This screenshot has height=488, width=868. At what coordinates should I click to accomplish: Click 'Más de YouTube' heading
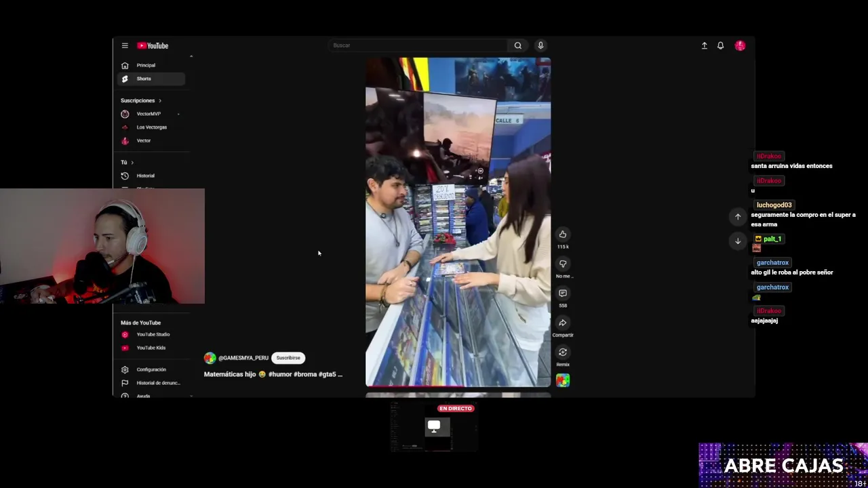click(x=140, y=323)
